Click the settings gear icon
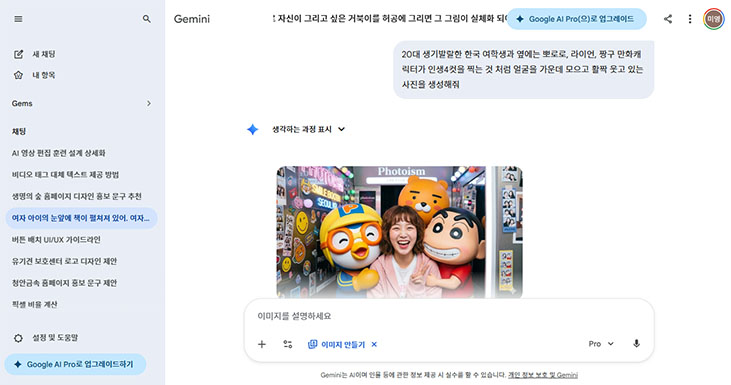Image resolution: width=731 pixels, height=385 pixels. tap(18, 338)
